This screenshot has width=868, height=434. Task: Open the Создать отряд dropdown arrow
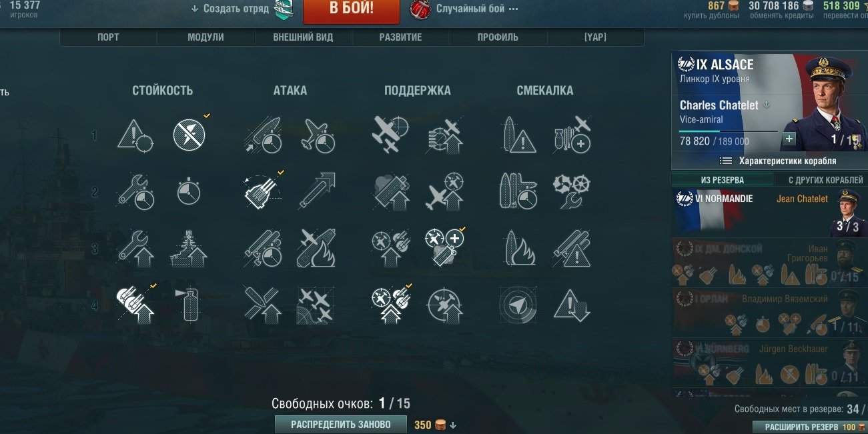tap(195, 9)
